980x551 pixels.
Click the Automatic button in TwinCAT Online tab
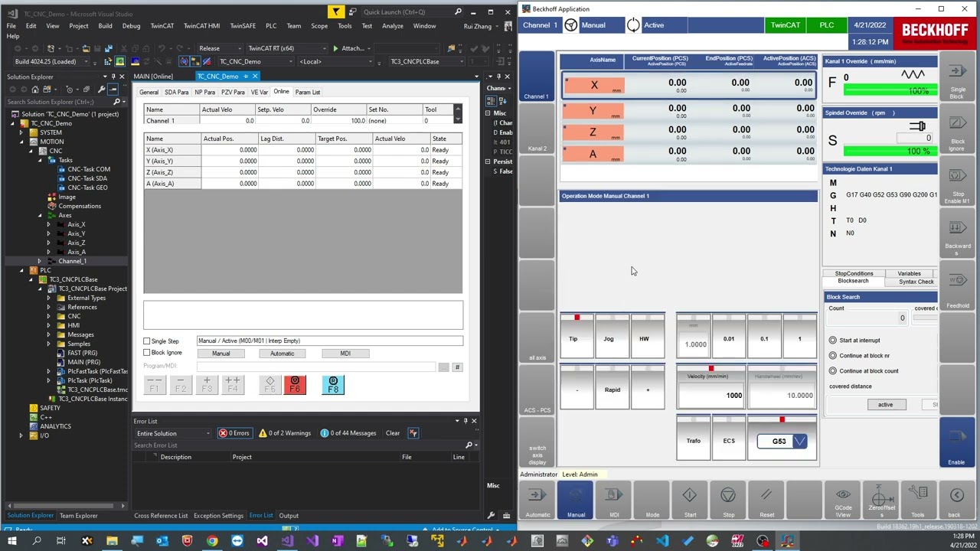pos(282,354)
